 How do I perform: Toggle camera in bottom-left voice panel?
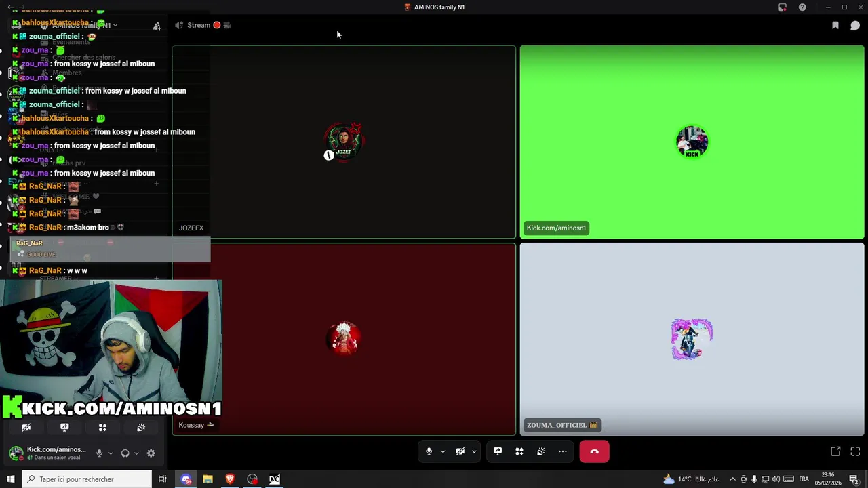click(x=26, y=428)
